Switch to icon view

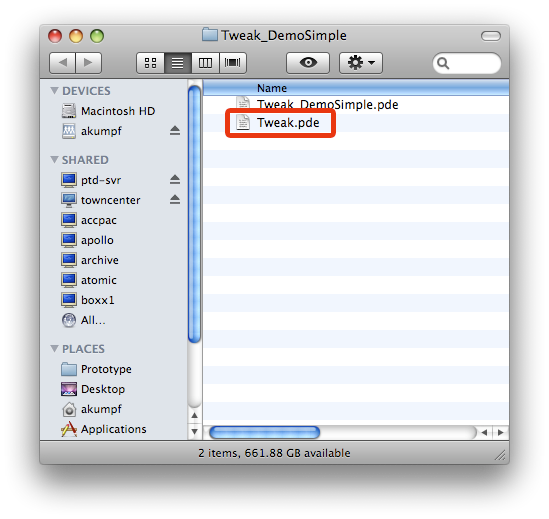coord(151,63)
